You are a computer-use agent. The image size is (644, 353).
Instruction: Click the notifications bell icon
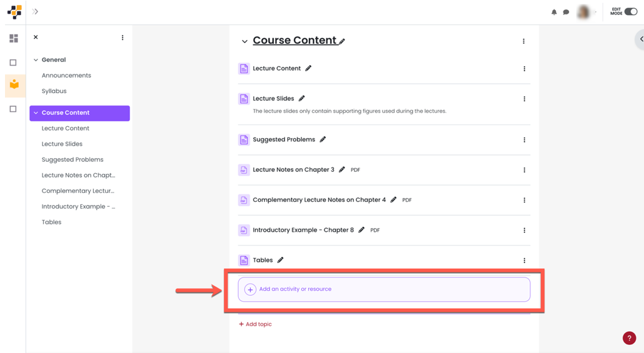(554, 12)
